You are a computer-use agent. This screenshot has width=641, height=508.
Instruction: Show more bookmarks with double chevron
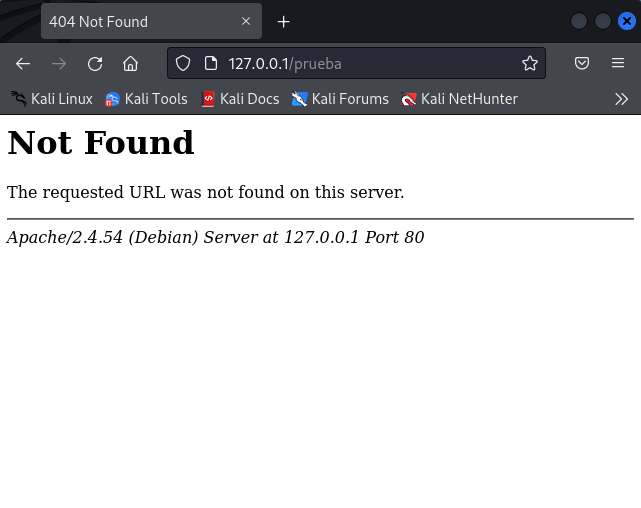(x=621, y=99)
